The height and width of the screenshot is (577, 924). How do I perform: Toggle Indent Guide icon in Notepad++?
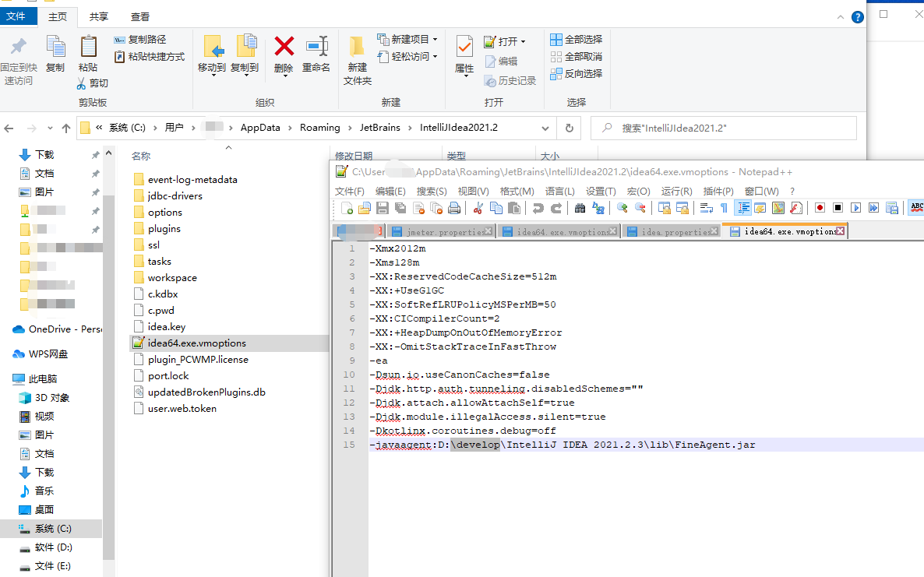coord(742,208)
